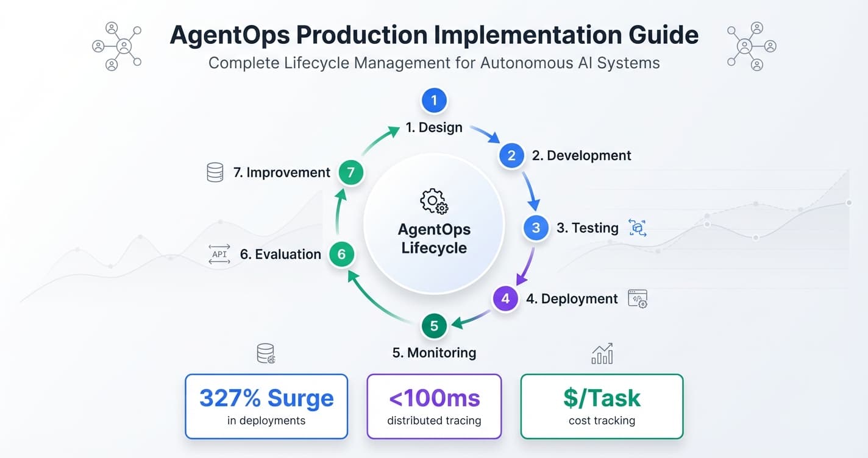This screenshot has height=458, width=868.
Task: Toggle the purple circle numbered 4
Action: (505, 298)
